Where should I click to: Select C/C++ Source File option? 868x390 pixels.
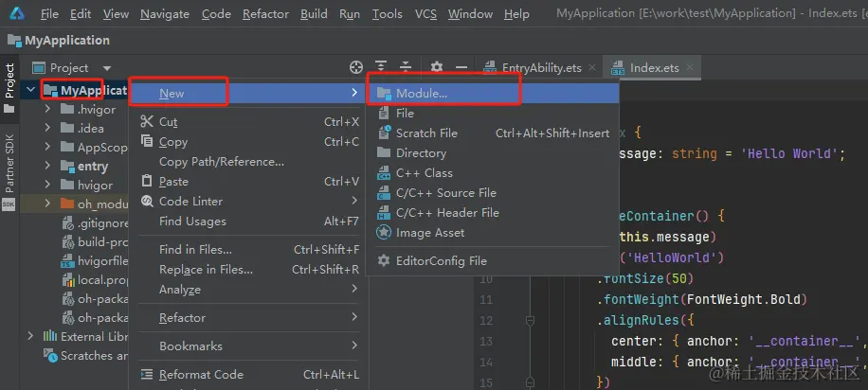493,192
